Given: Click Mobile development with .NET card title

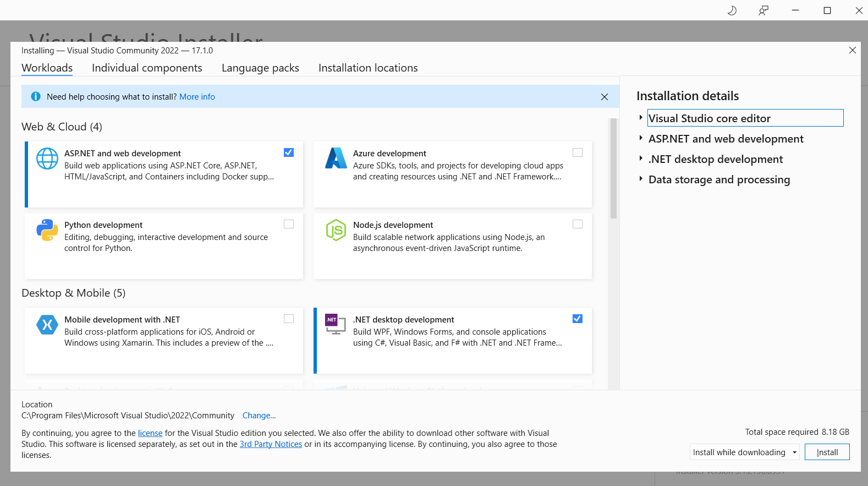Looking at the screenshot, I should (x=122, y=320).
